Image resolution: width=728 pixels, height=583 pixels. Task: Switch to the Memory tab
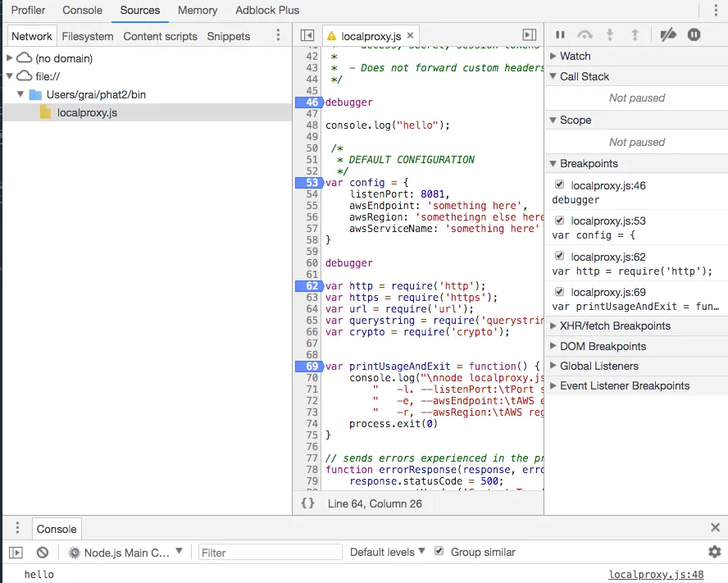point(198,11)
